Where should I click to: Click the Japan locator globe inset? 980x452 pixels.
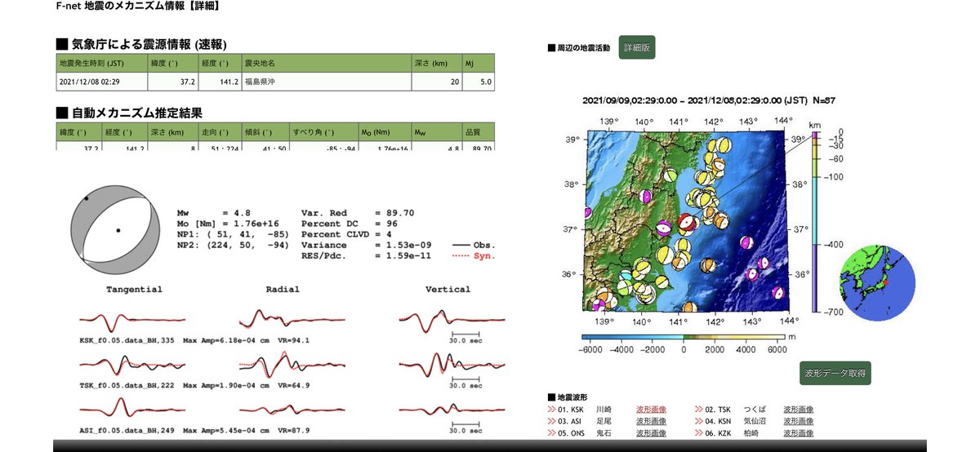876,283
